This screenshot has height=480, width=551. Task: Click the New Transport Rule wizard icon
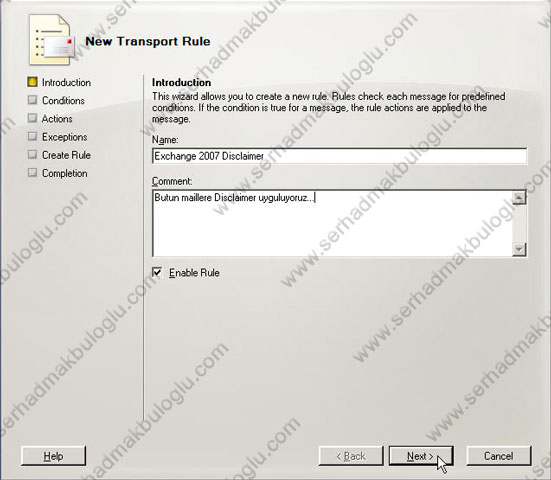(52, 40)
